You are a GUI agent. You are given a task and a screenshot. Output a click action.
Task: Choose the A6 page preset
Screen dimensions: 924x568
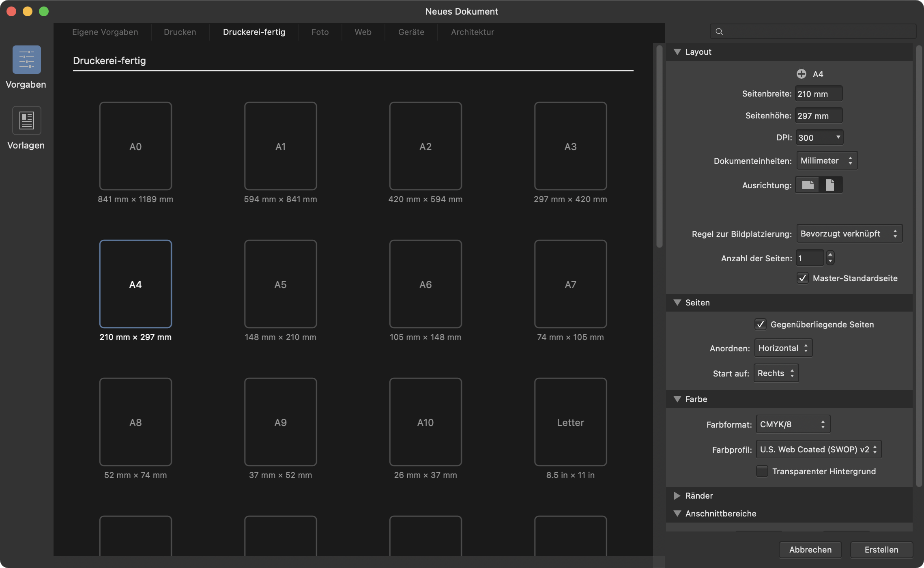(425, 284)
